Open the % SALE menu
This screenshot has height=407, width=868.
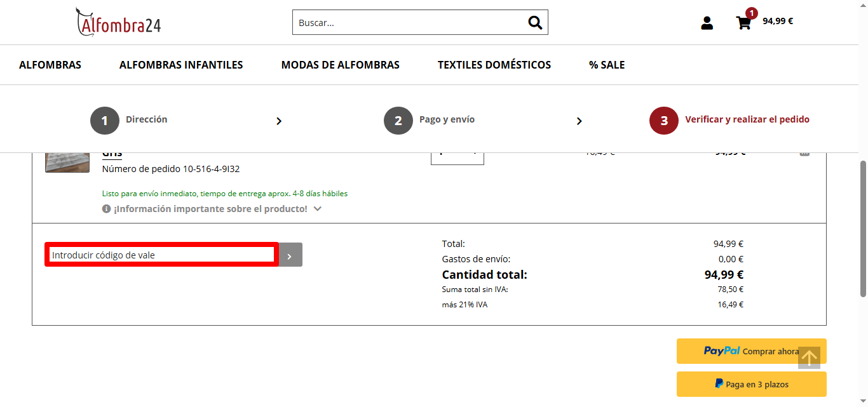607,65
